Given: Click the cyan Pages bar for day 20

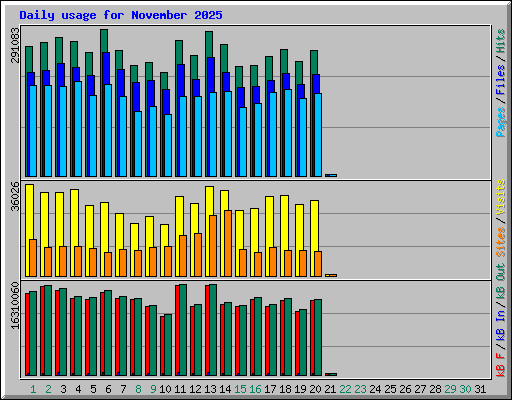Looking at the screenshot, I should click(318, 135).
